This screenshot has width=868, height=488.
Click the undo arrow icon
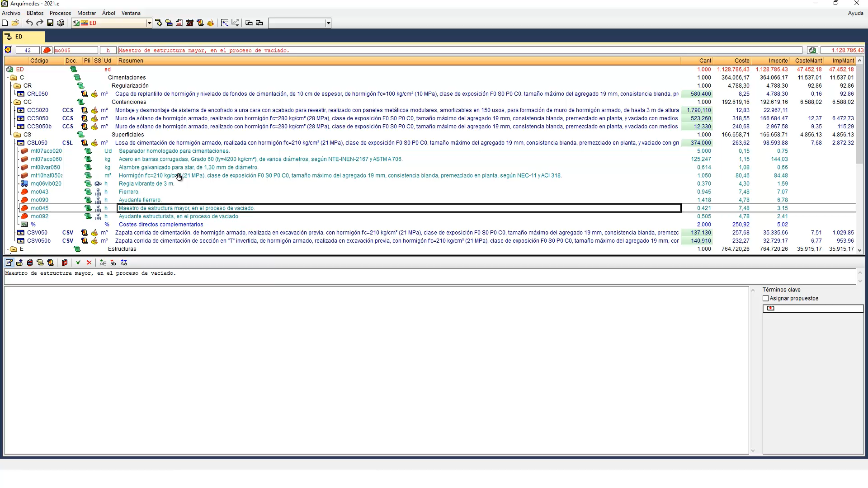[x=29, y=23]
